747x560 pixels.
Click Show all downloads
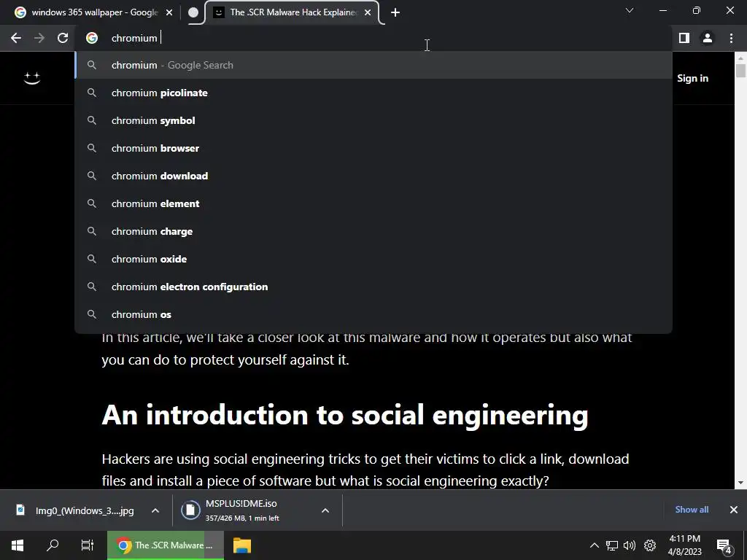pyautogui.click(x=692, y=510)
